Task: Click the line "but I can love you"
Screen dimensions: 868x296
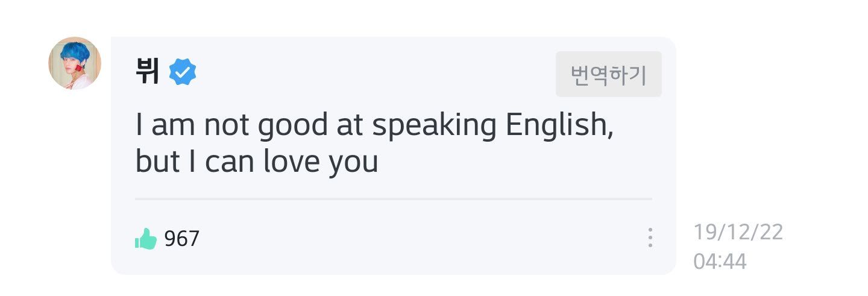Action: tap(257, 162)
